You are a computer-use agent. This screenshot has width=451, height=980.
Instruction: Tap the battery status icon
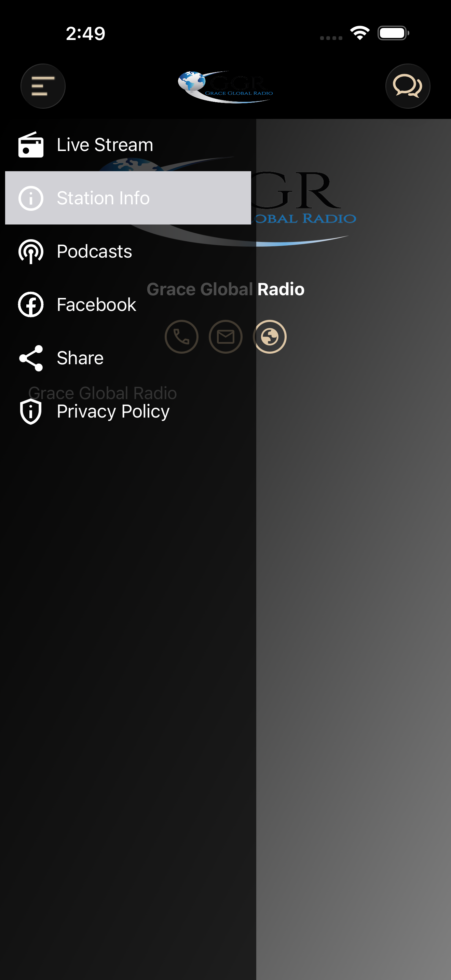click(394, 33)
